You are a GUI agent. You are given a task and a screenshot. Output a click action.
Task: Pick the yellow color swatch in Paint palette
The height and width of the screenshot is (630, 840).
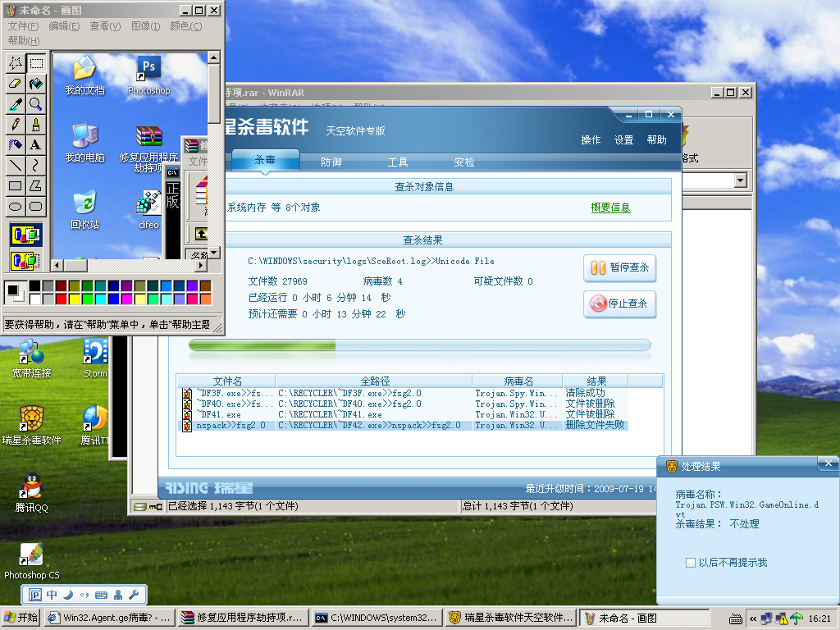74,299
